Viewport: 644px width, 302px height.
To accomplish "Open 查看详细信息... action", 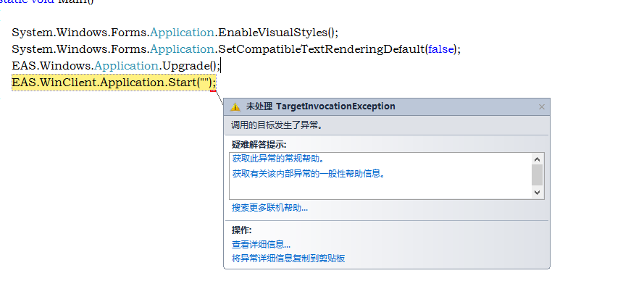I will (x=261, y=245).
